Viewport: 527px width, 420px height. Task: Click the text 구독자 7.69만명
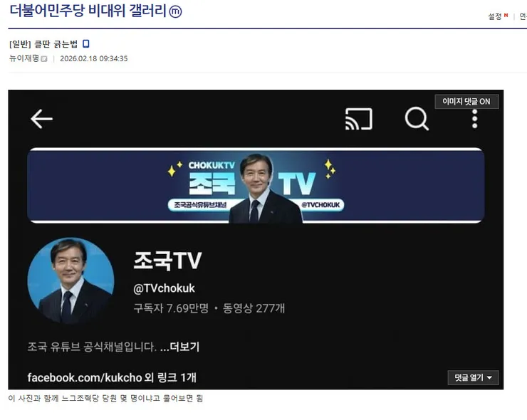(x=171, y=308)
